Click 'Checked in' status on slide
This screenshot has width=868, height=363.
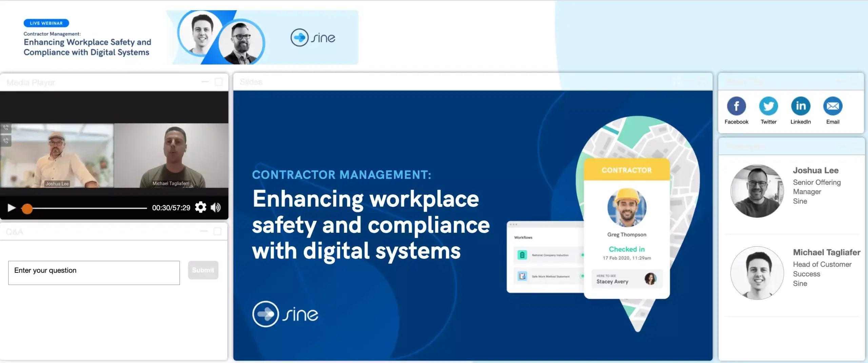point(627,249)
